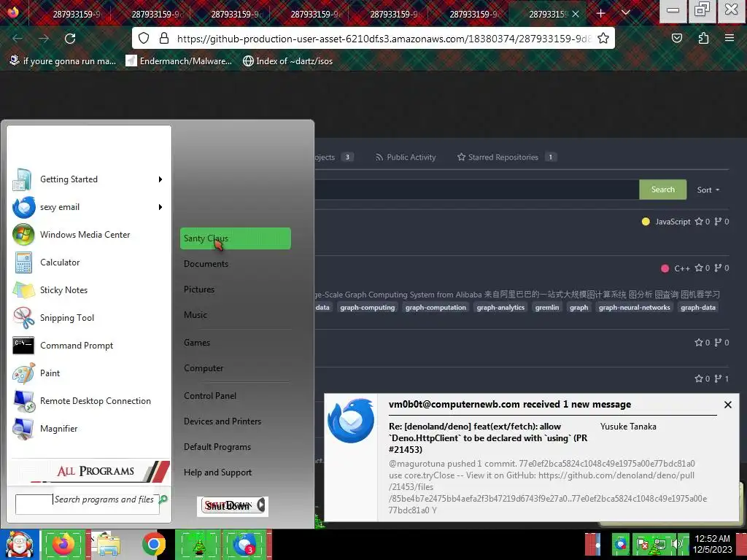This screenshot has width=747, height=560.
Task: Open list all tabs dropdown
Action: pos(626,13)
